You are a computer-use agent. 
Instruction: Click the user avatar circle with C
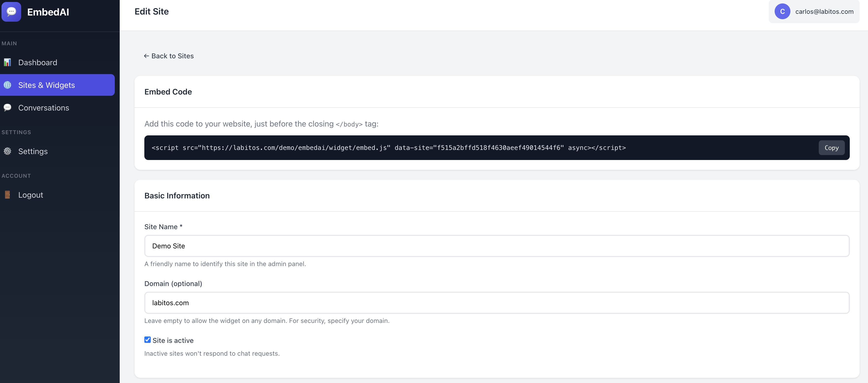click(x=782, y=12)
